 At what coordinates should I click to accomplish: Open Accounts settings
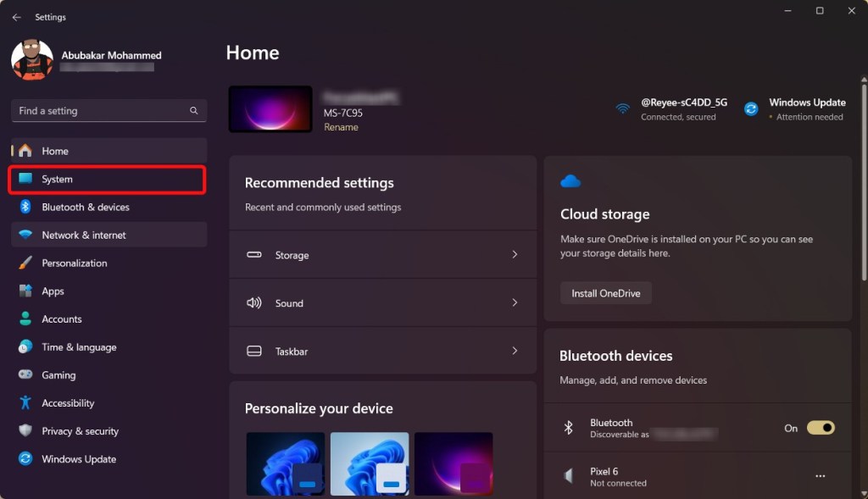pyautogui.click(x=109, y=319)
